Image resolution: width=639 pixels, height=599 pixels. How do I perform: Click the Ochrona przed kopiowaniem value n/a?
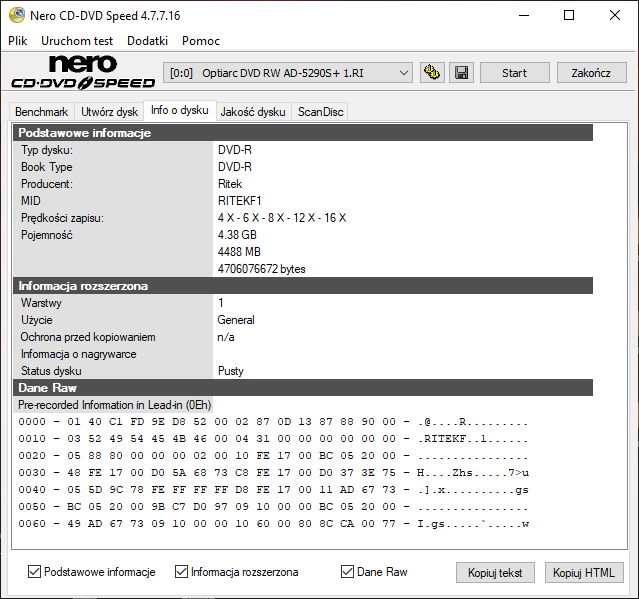click(x=226, y=337)
